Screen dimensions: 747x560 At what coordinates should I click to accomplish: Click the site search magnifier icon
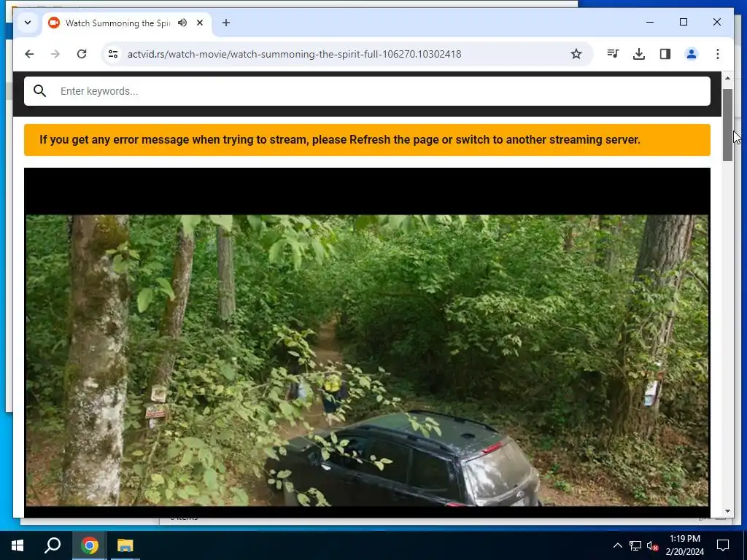40,91
